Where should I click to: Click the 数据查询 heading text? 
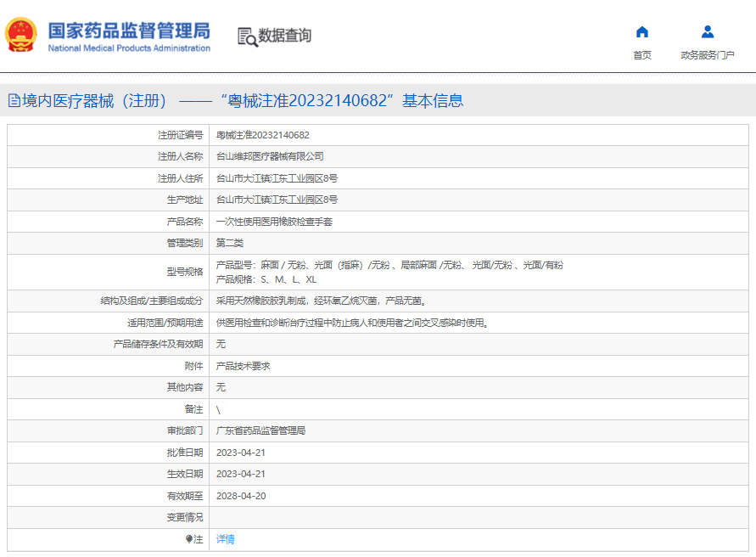(x=284, y=35)
